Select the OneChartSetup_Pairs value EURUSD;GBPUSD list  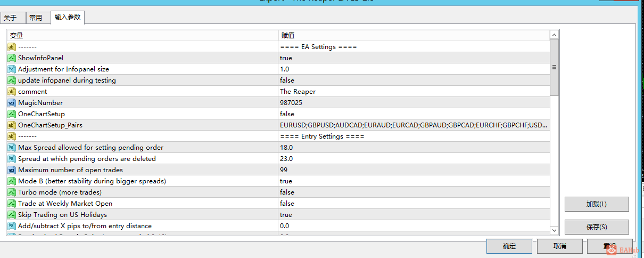[414, 125]
